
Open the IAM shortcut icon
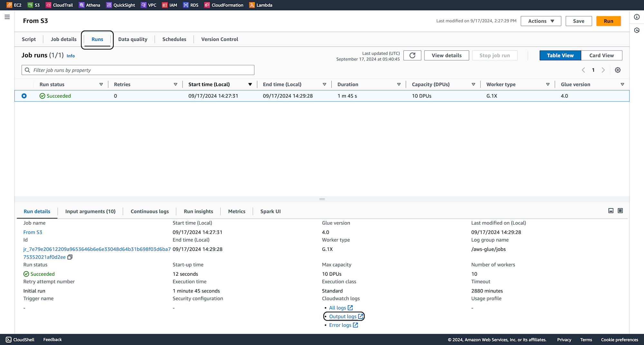tap(165, 5)
